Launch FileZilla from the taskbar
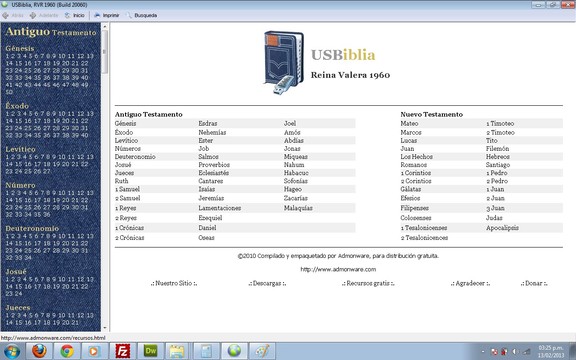576x360 pixels. [122, 351]
